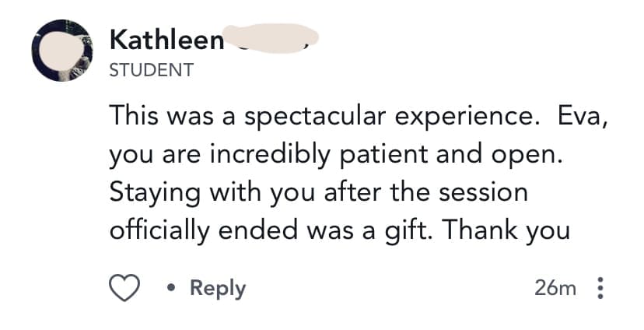Click the 26m timestamp
644x330 pixels.
pyautogui.click(x=556, y=289)
